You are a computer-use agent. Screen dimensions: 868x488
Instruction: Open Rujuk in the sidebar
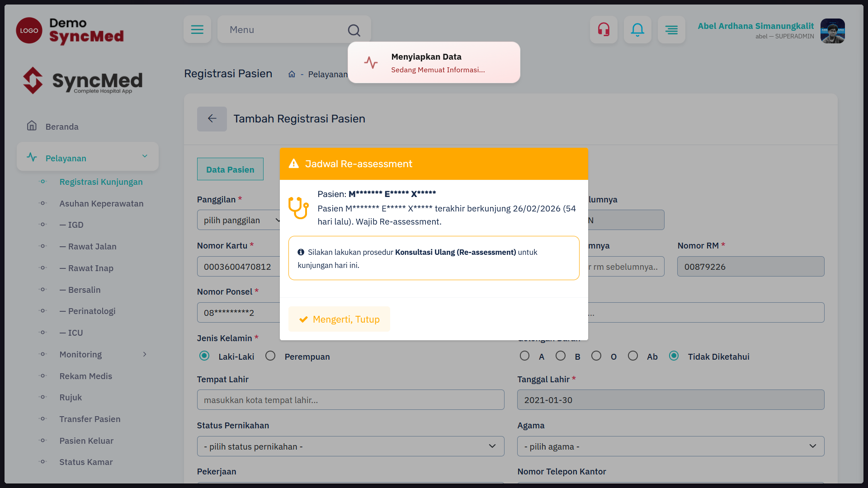click(x=71, y=397)
